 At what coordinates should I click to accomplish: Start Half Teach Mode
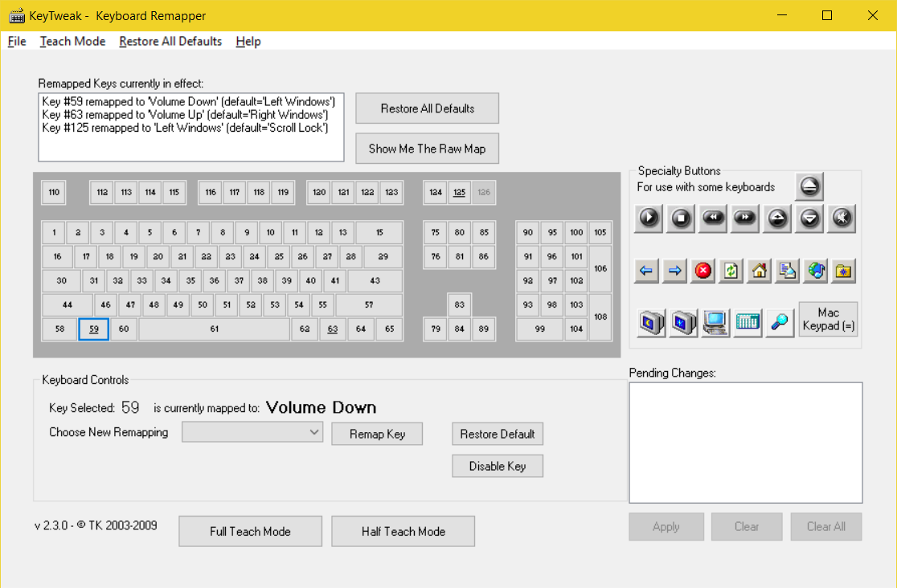tap(403, 532)
